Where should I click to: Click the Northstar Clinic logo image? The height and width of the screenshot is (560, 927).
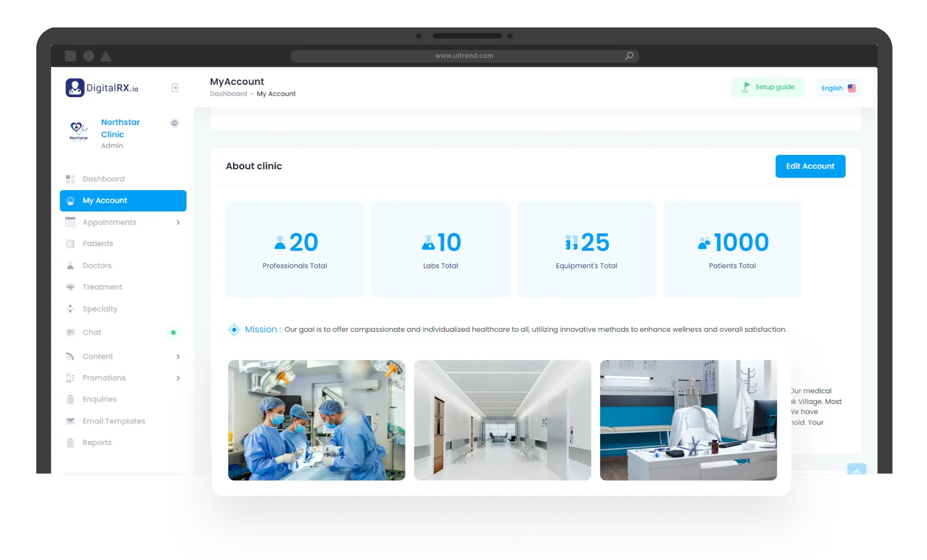[x=79, y=132]
